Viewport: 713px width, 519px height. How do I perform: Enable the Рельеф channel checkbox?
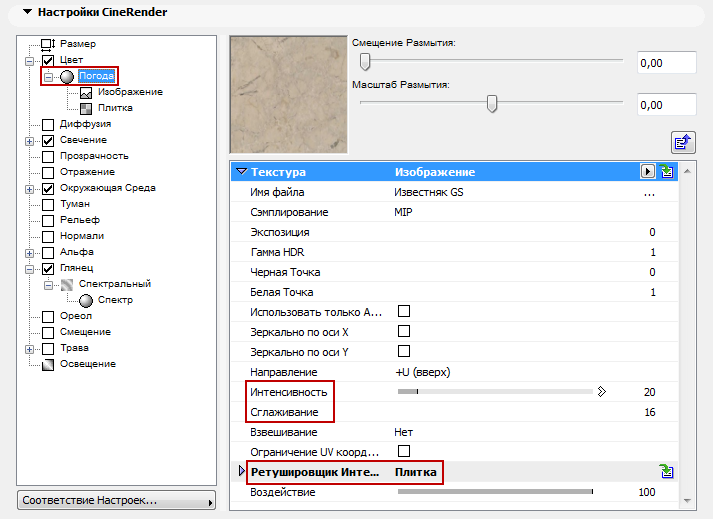pos(48,221)
